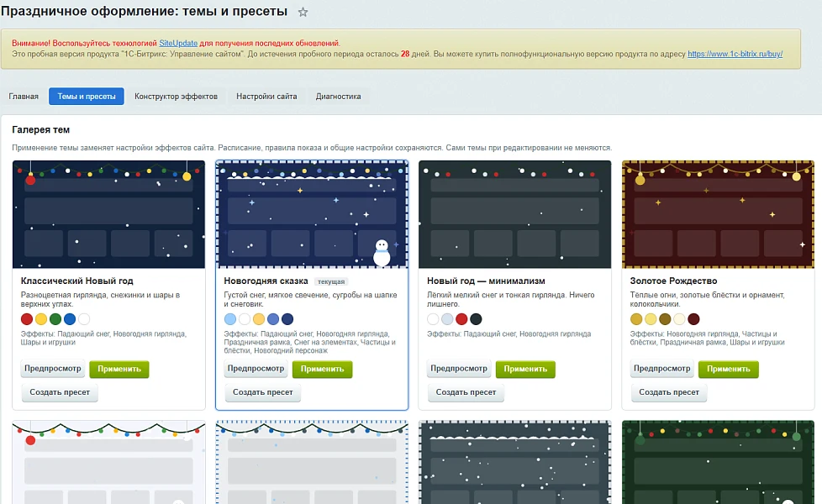822x504 pixels.
Task: Create preset from Новый год — минимализм
Action: click(x=466, y=392)
